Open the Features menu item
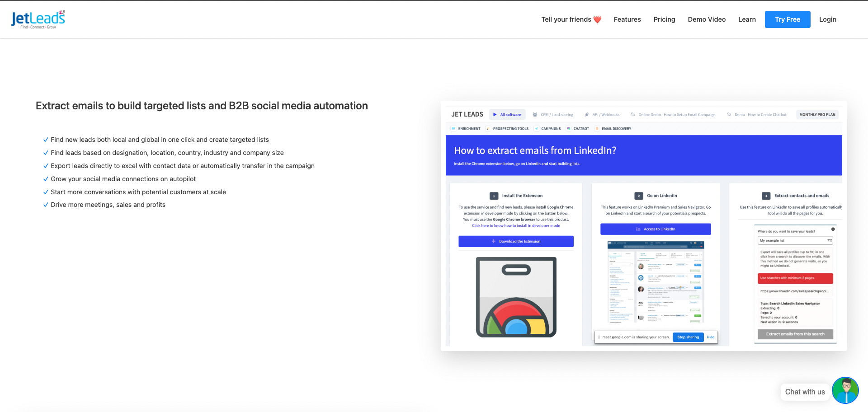868x412 pixels. point(627,19)
